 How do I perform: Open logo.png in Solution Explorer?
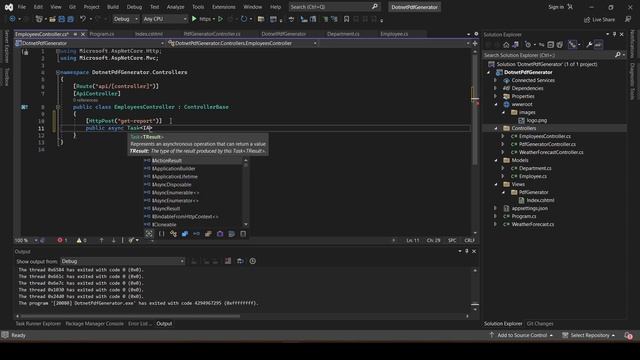click(536, 120)
